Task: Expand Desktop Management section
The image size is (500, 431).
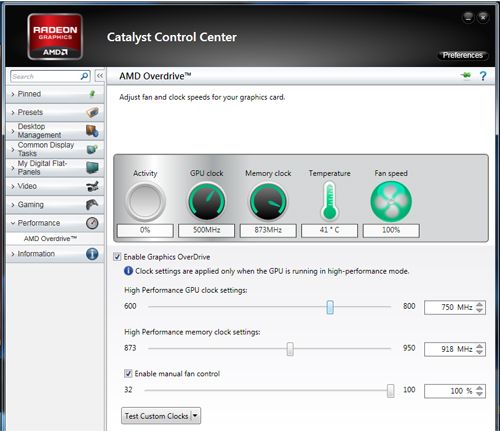Action: pyautogui.click(x=13, y=131)
